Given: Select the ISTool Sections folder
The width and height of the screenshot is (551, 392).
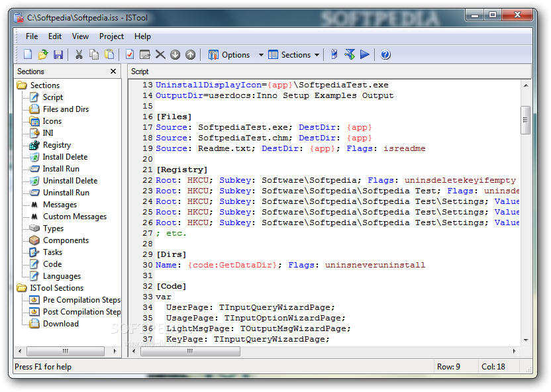Looking at the screenshot, I should [x=56, y=288].
